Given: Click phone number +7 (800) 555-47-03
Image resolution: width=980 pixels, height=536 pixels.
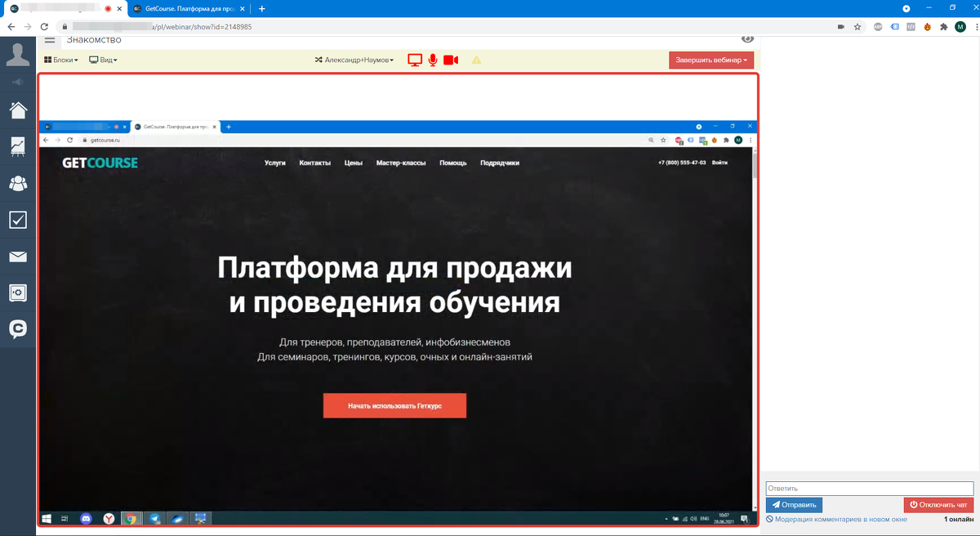Looking at the screenshot, I should pos(682,163).
